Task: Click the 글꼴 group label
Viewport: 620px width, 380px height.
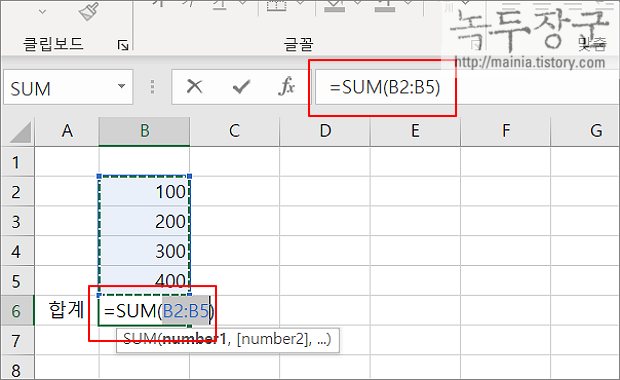Action: (299, 44)
